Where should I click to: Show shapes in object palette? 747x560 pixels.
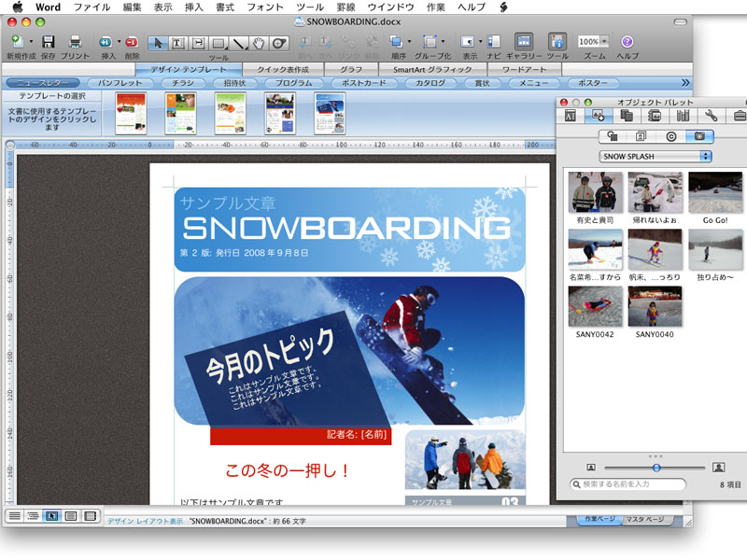pyautogui.click(x=613, y=136)
